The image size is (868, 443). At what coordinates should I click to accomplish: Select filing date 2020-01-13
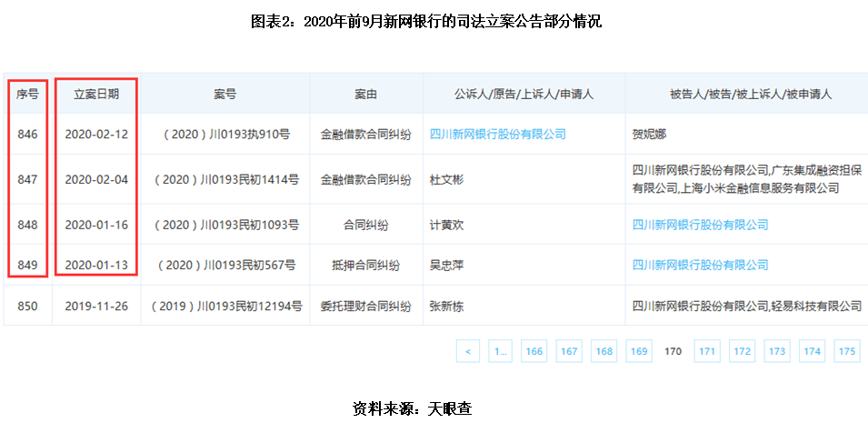pyautogui.click(x=96, y=265)
